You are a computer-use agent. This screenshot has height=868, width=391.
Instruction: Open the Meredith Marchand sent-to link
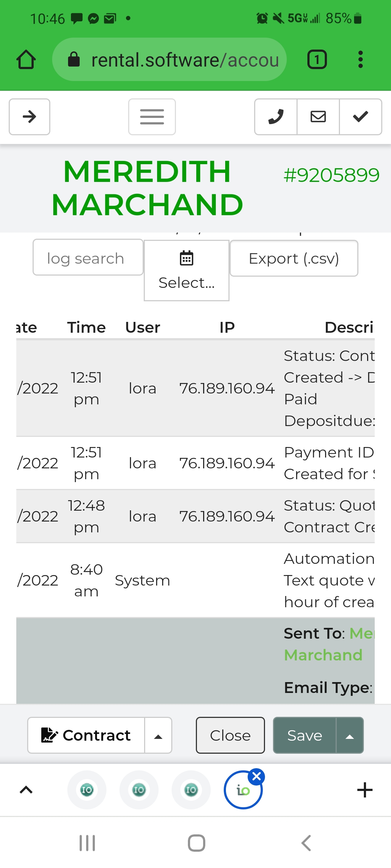click(x=323, y=655)
